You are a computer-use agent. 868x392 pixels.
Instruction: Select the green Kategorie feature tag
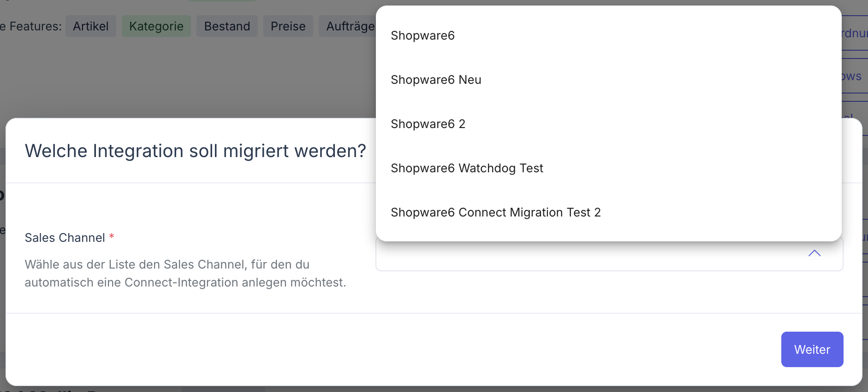click(x=156, y=26)
